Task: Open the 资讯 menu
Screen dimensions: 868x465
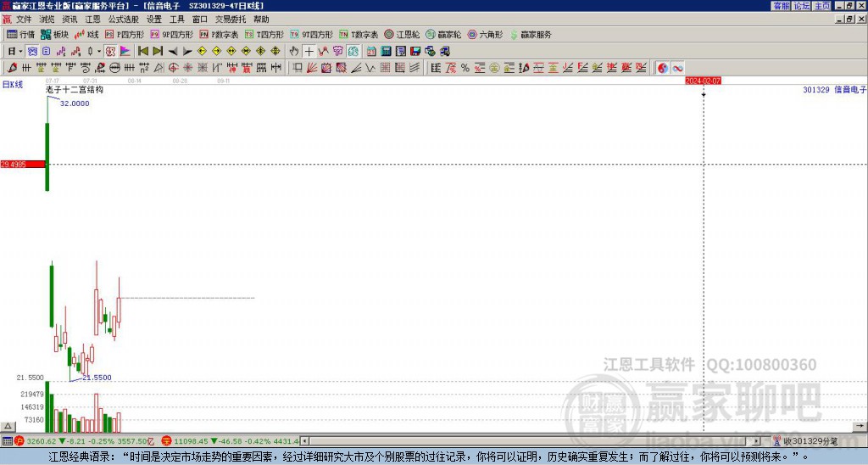Action: tap(70, 20)
